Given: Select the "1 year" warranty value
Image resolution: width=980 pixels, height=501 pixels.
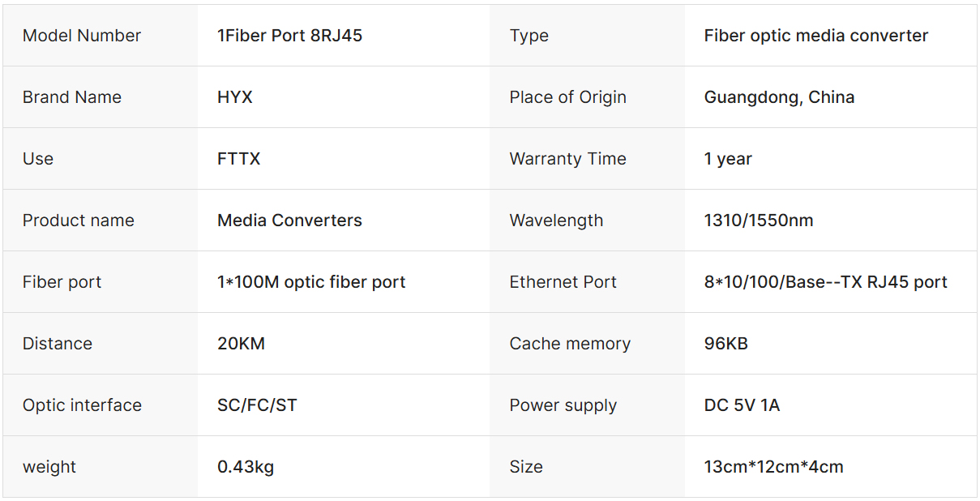Looking at the screenshot, I should [728, 159].
